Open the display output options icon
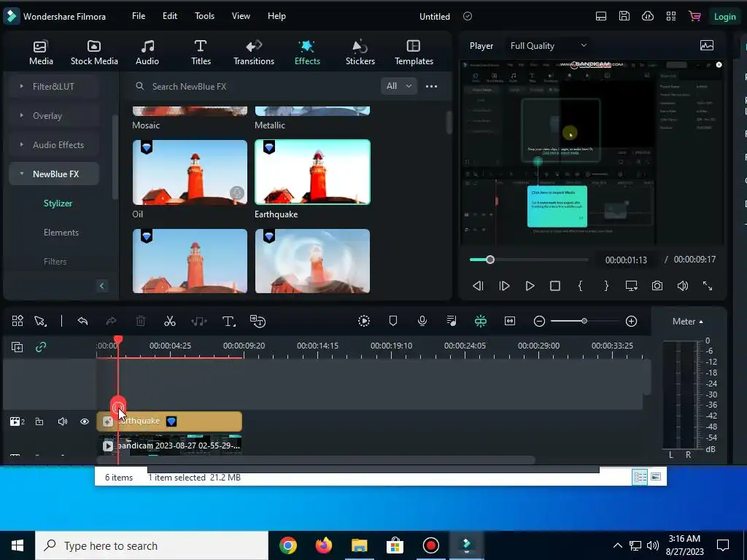Image resolution: width=747 pixels, height=560 pixels. (631, 286)
